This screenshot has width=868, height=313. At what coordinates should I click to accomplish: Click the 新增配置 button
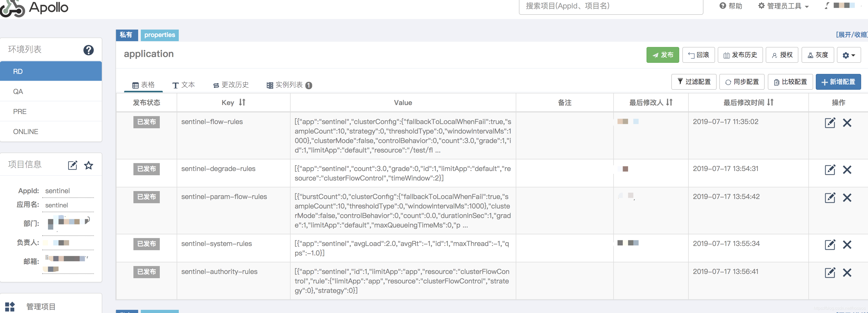[x=838, y=82]
